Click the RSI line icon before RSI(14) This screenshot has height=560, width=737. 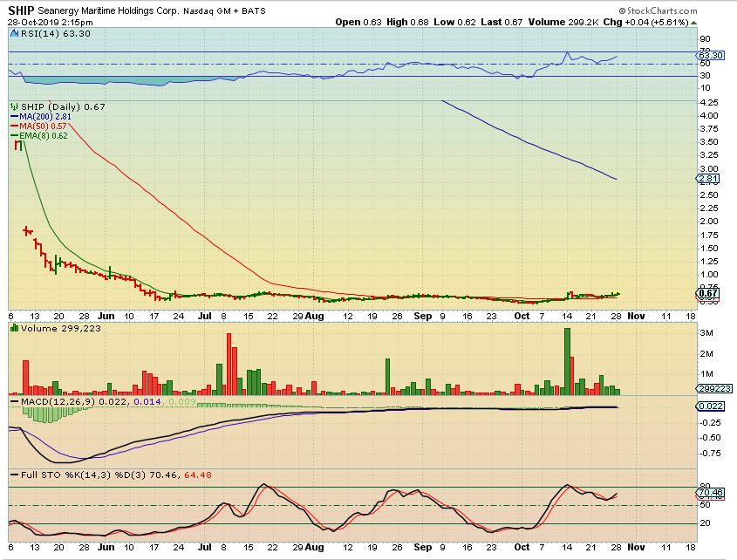tap(14, 33)
